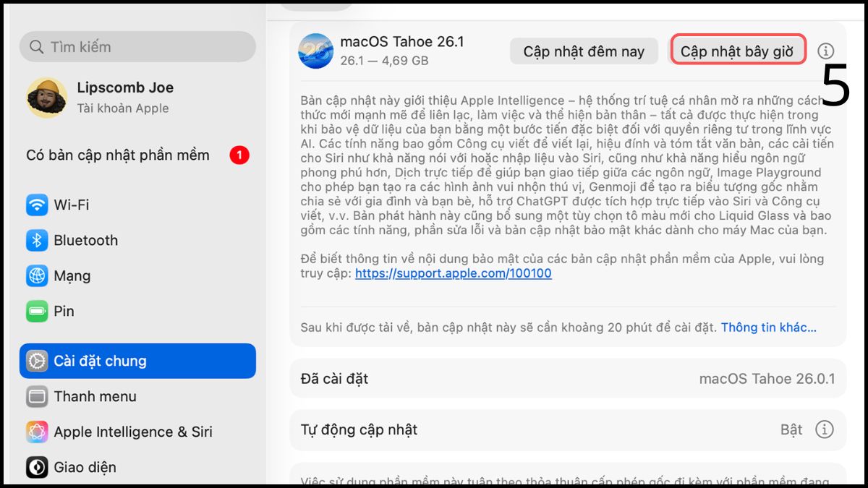
Task: Open the support.apple.com/100100 link
Action: (x=454, y=273)
